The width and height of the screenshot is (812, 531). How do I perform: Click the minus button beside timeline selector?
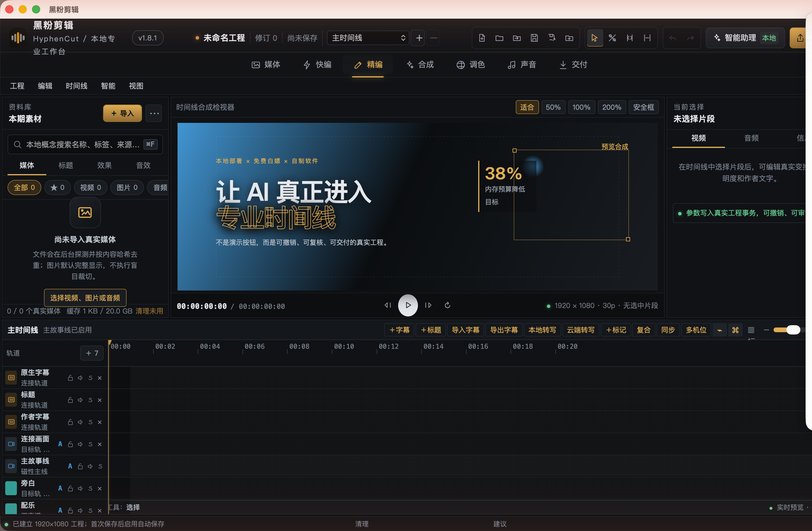click(x=433, y=38)
